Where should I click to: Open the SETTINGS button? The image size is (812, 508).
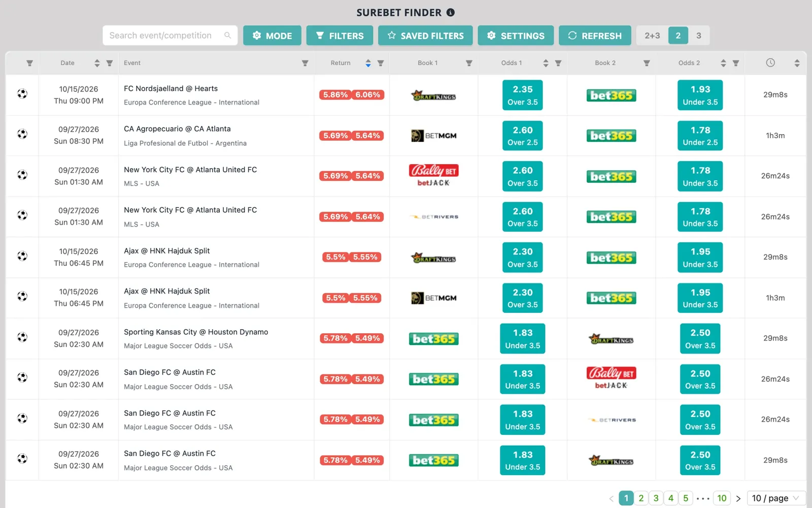point(516,36)
